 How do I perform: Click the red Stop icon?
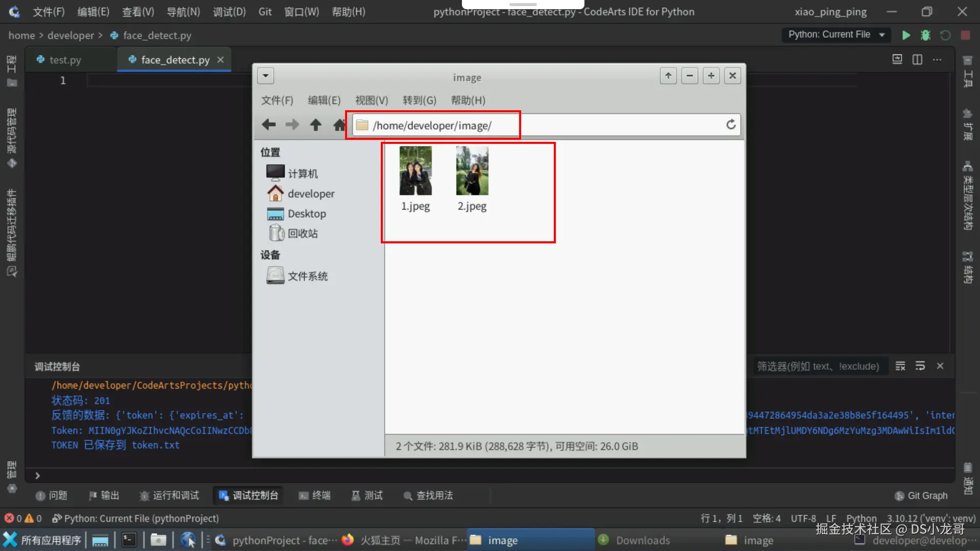click(965, 35)
